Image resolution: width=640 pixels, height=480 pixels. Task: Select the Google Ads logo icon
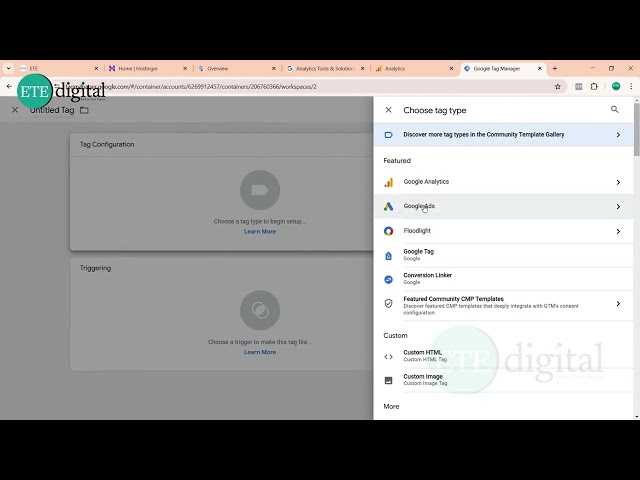(389, 207)
